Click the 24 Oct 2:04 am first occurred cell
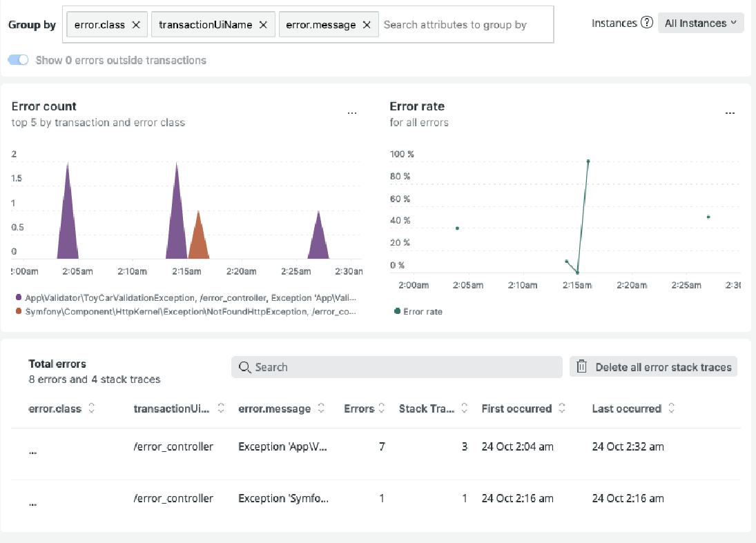 point(517,446)
